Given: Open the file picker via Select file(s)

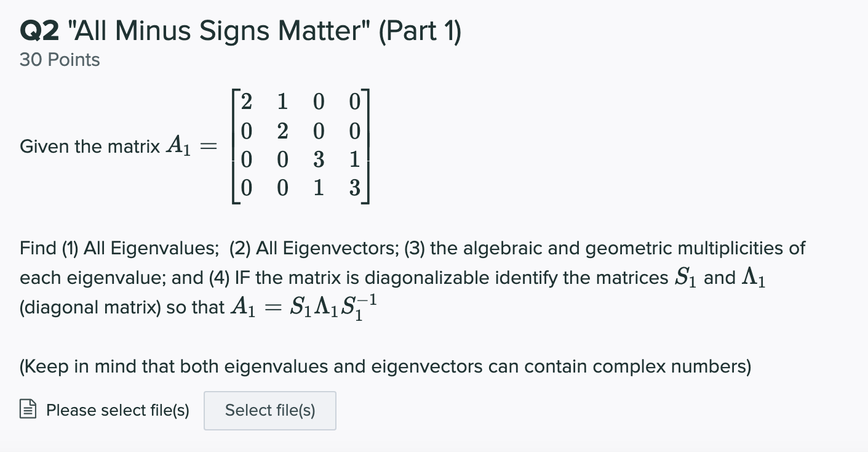Looking at the screenshot, I should pos(269,410).
